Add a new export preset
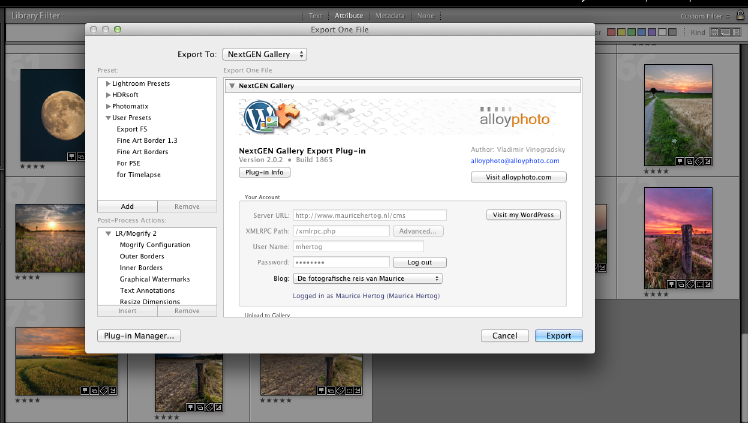The height and width of the screenshot is (423, 748). tap(127, 206)
